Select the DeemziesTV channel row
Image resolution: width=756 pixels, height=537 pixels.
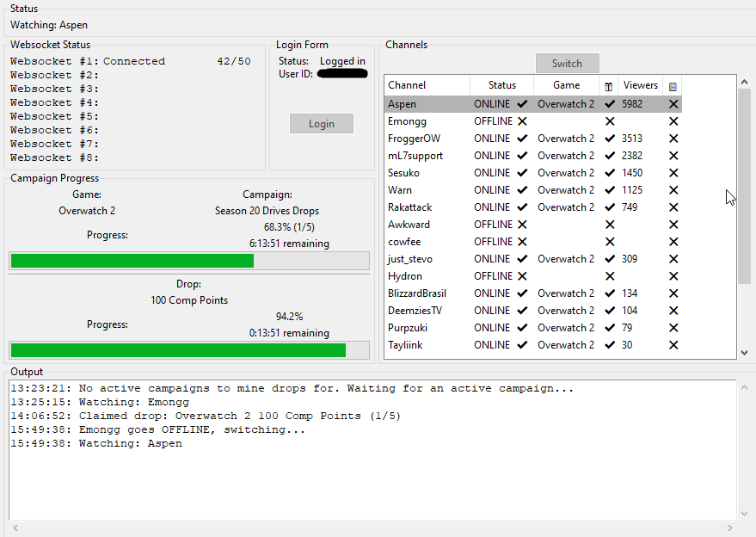(x=533, y=311)
